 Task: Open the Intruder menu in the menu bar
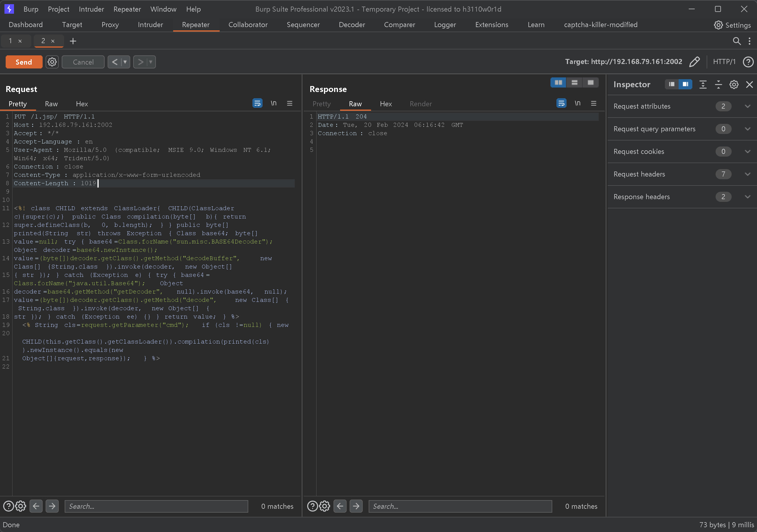91,9
